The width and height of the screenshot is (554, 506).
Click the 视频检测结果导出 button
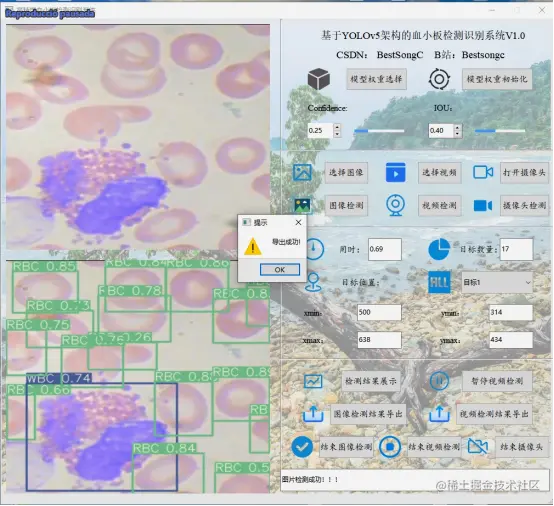click(x=494, y=414)
